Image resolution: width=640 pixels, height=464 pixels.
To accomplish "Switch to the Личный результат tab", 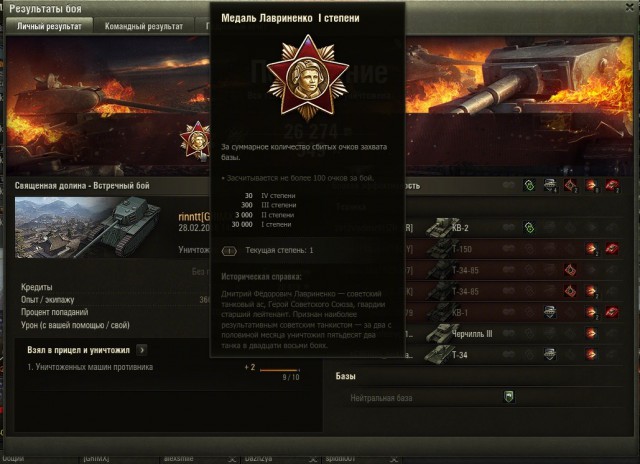I will click(x=49, y=26).
